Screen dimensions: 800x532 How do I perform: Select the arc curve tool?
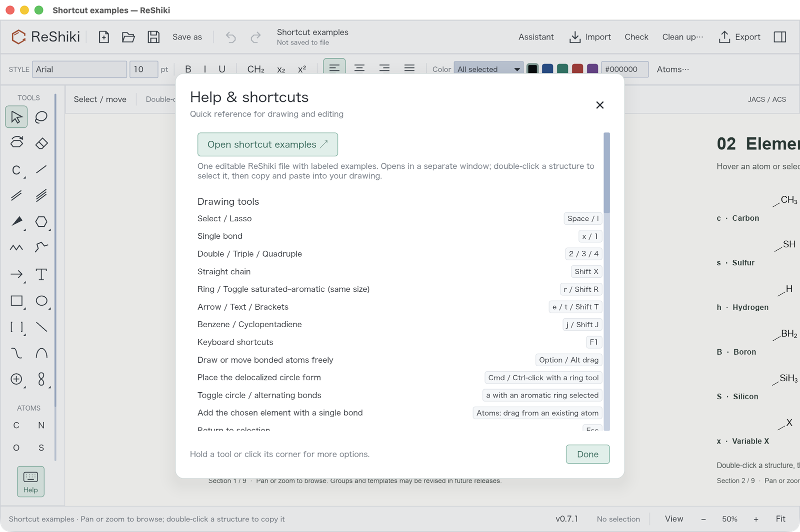pyautogui.click(x=41, y=353)
